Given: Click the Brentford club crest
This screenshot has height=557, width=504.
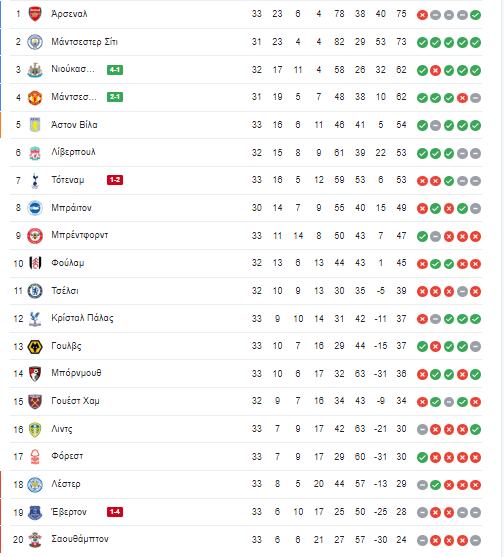Looking at the screenshot, I should 35,236.
